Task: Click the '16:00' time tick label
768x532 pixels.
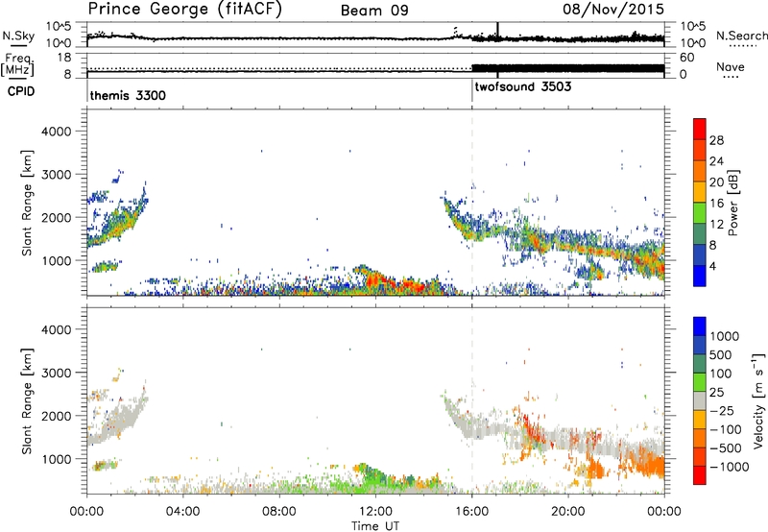Action: pyautogui.click(x=471, y=512)
